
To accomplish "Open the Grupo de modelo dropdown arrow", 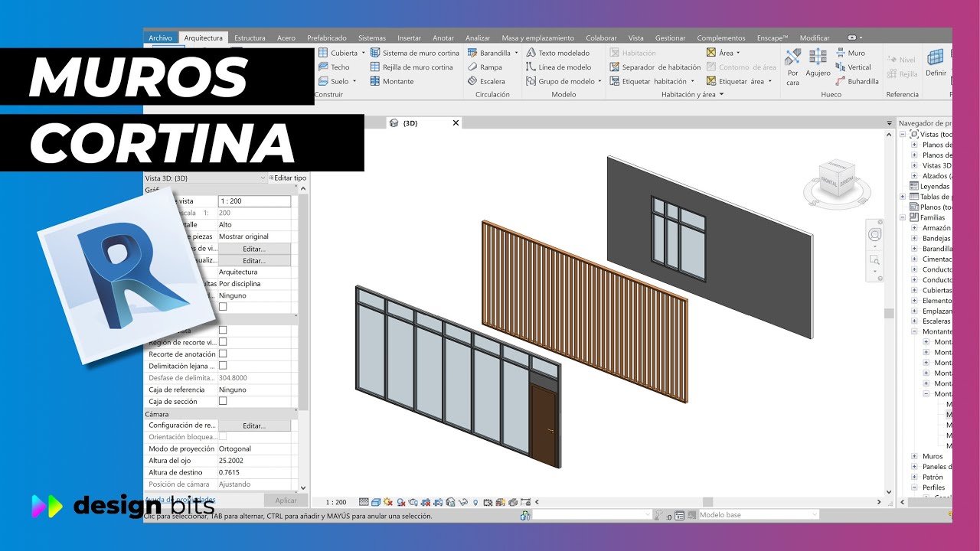I will tap(599, 81).
